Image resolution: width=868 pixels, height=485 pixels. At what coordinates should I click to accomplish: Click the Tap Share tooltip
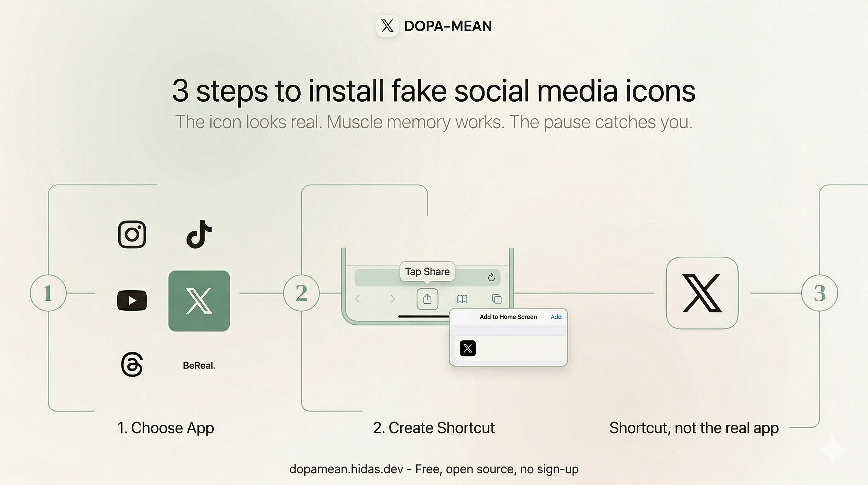pos(427,272)
